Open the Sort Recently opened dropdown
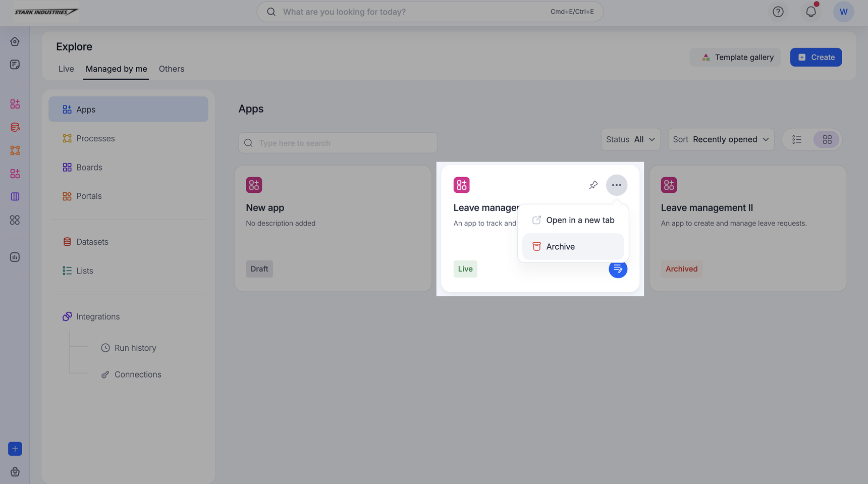The height and width of the screenshot is (484, 868). [x=720, y=140]
